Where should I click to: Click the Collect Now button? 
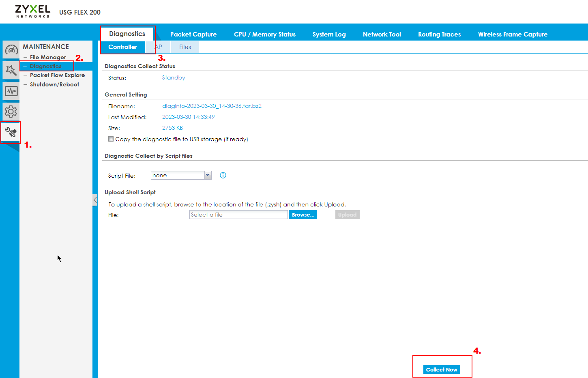click(441, 369)
